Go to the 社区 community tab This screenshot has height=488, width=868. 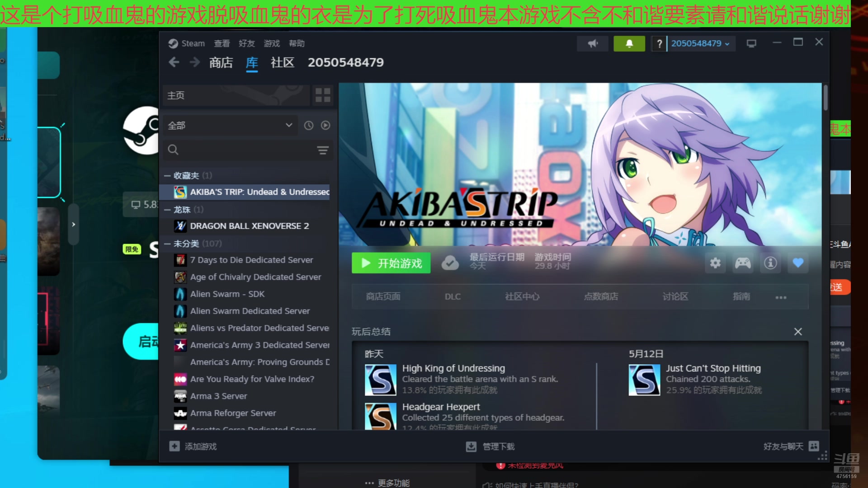tap(283, 62)
